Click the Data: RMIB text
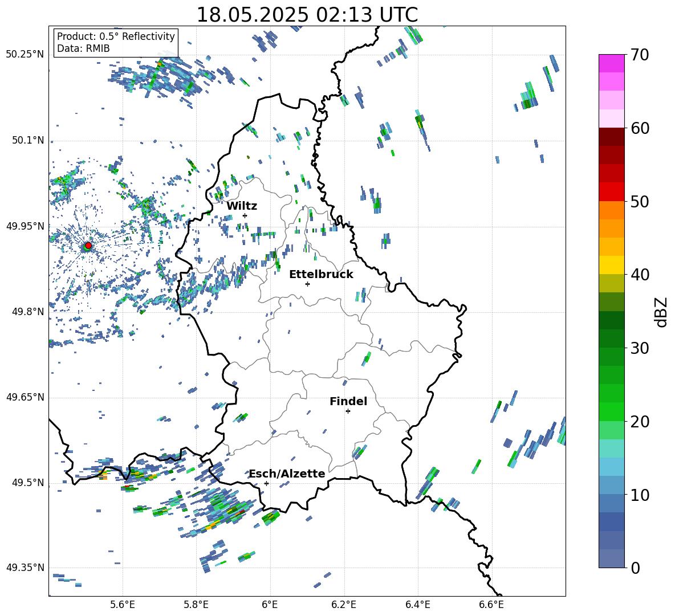This screenshot has width=675, height=616. coord(83,48)
